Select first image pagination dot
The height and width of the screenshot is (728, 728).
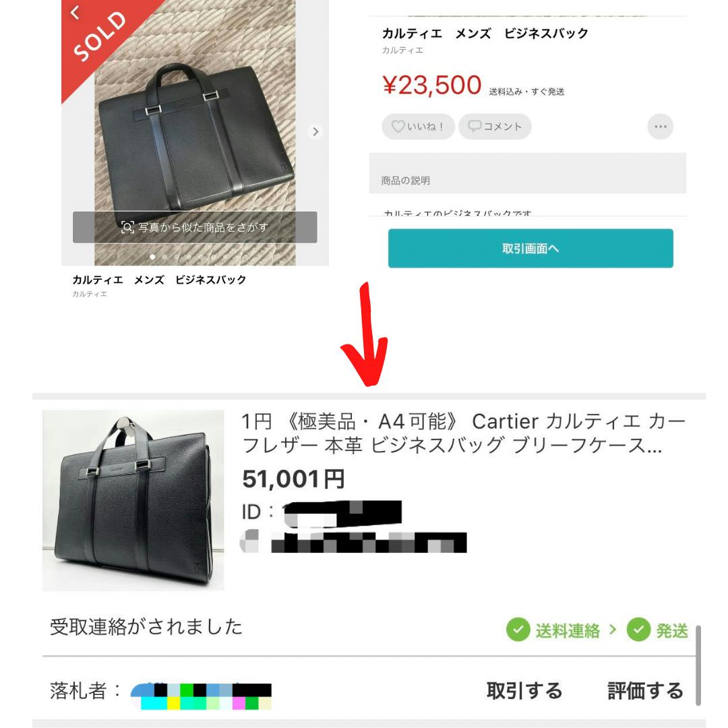pos(152,257)
